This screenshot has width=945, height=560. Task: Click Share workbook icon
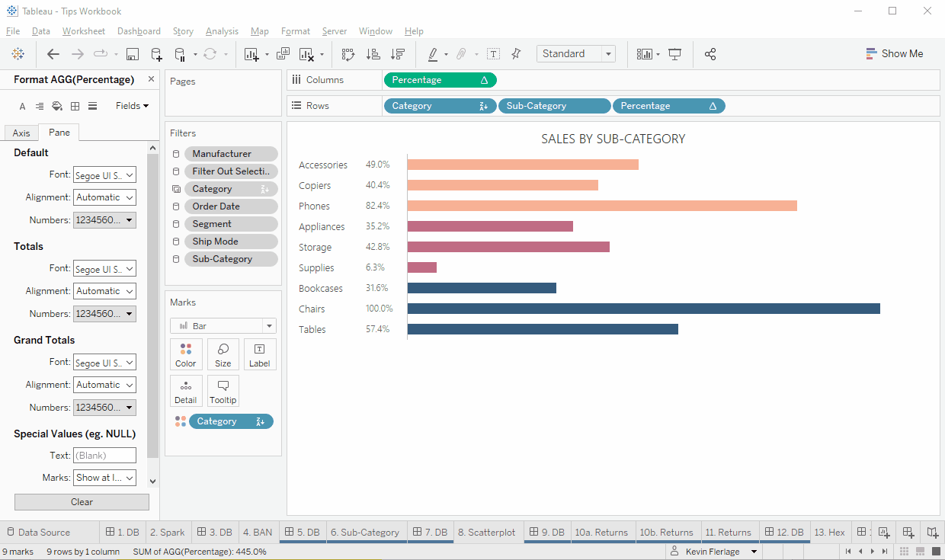(x=710, y=54)
